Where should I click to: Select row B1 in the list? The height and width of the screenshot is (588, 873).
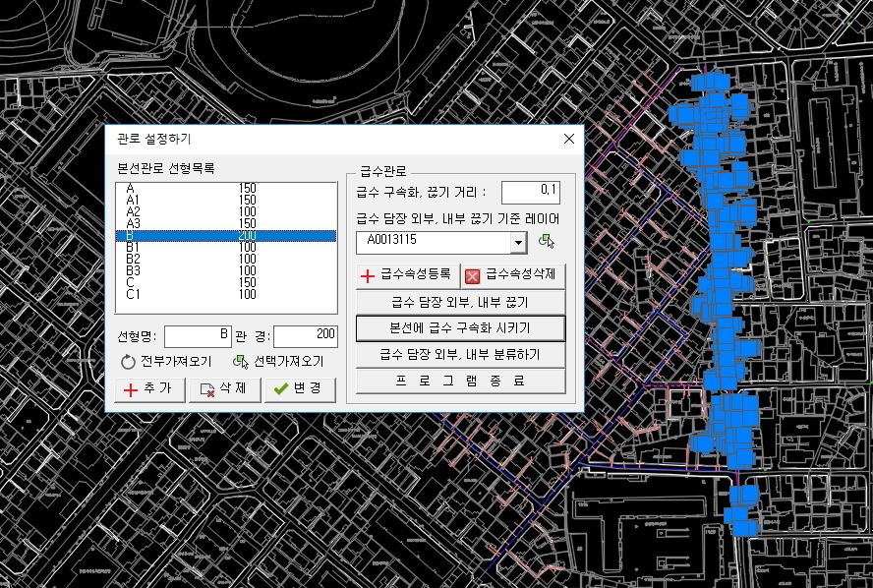(226, 247)
